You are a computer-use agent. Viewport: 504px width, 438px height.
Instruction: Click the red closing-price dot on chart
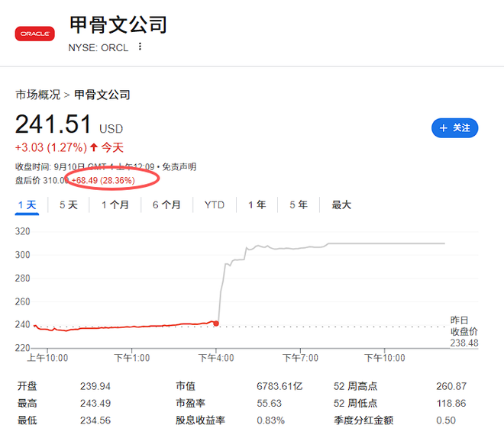pos(217,324)
